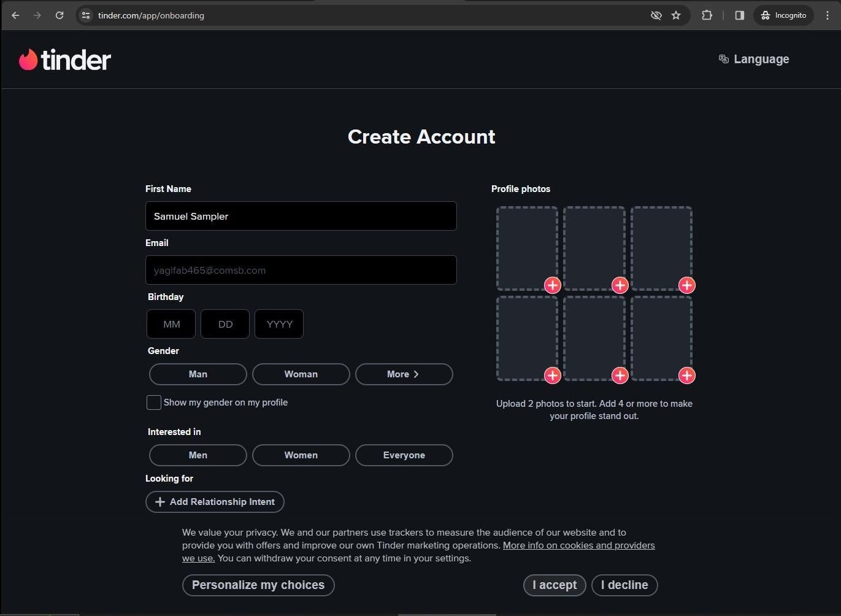Image resolution: width=841 pixels, height=616 pixels.
Task: Add photo to middle top-row slot
Action: [x=620, y=285]
